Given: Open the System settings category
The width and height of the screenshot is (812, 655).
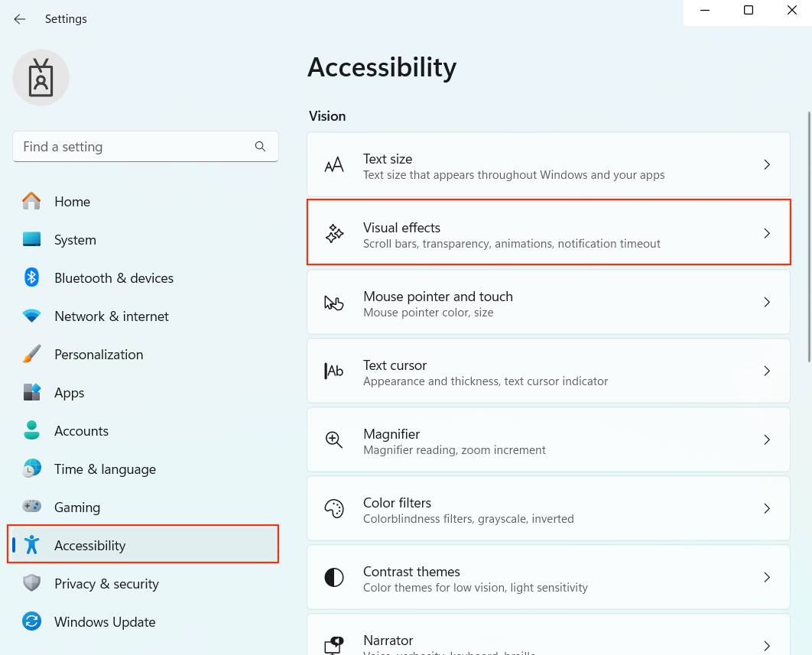Looking at the screenshot, I should 75,240.
